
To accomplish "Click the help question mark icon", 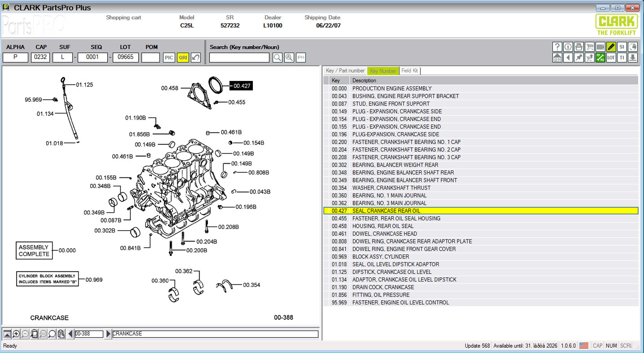I will point(557,47).
